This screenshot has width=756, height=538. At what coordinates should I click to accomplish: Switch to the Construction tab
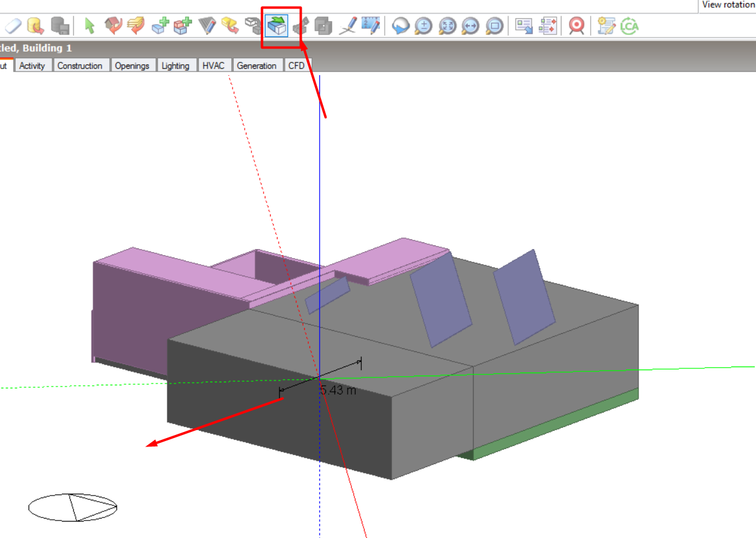click(80, 65)
